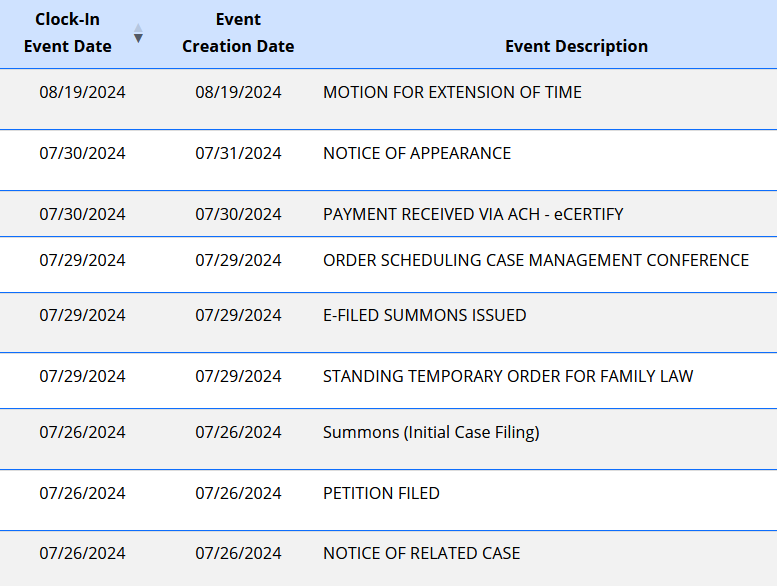This screenshot has width=777, height=586.
Task: Sort by Clock-In Event Date arrows
Action: pos(138,34)
